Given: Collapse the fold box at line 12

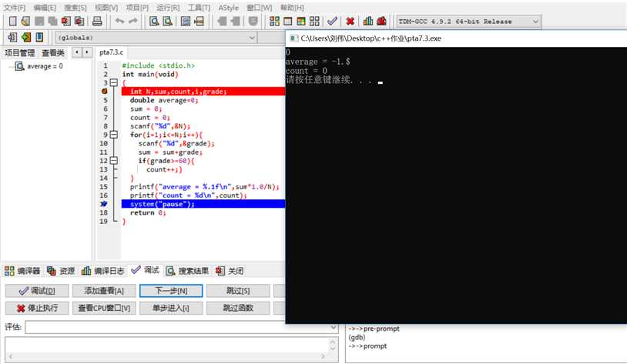Looking at the screenshot, I should tap(113, 161).
